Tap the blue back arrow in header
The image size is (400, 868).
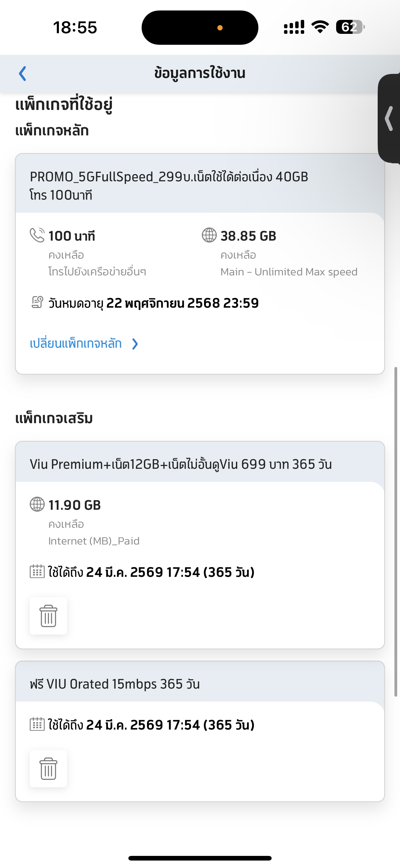(x=23, y=74)
